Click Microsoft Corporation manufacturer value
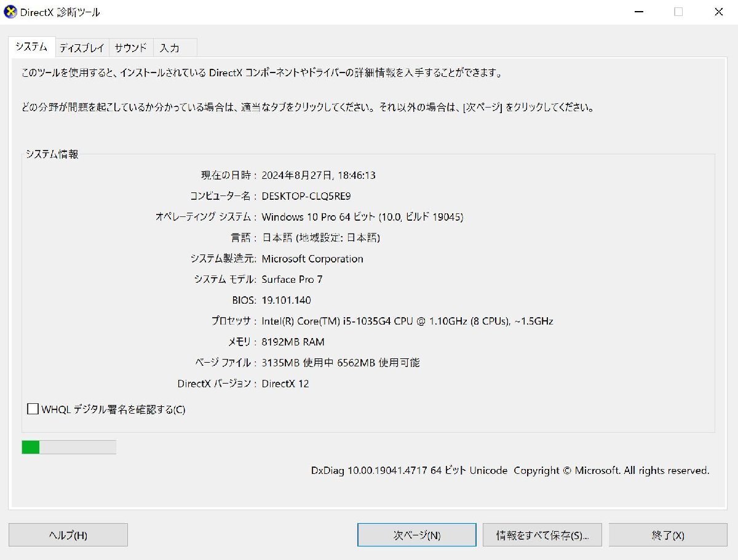Image resolution: width=738 pixels, height=560 pixels. click(312, 259)
